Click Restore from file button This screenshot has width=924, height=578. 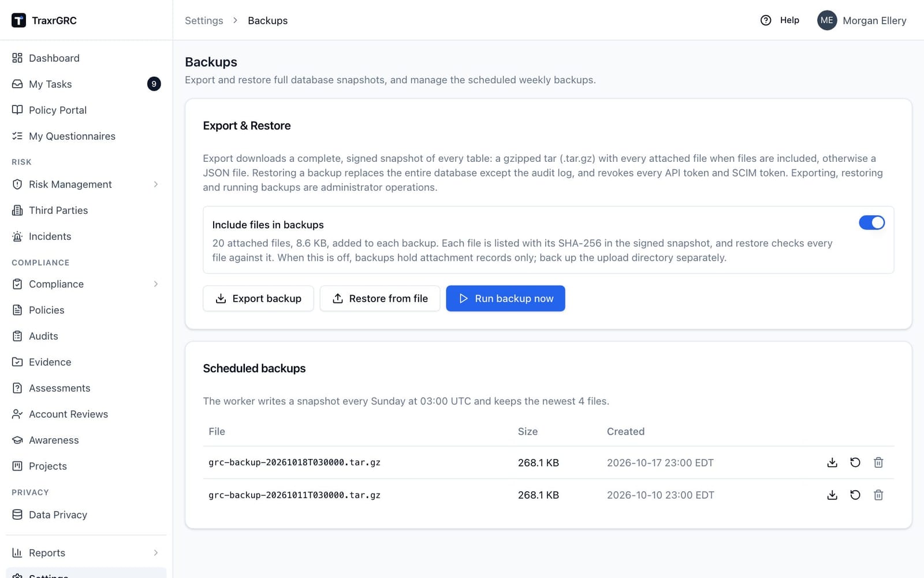pos(380,298)
